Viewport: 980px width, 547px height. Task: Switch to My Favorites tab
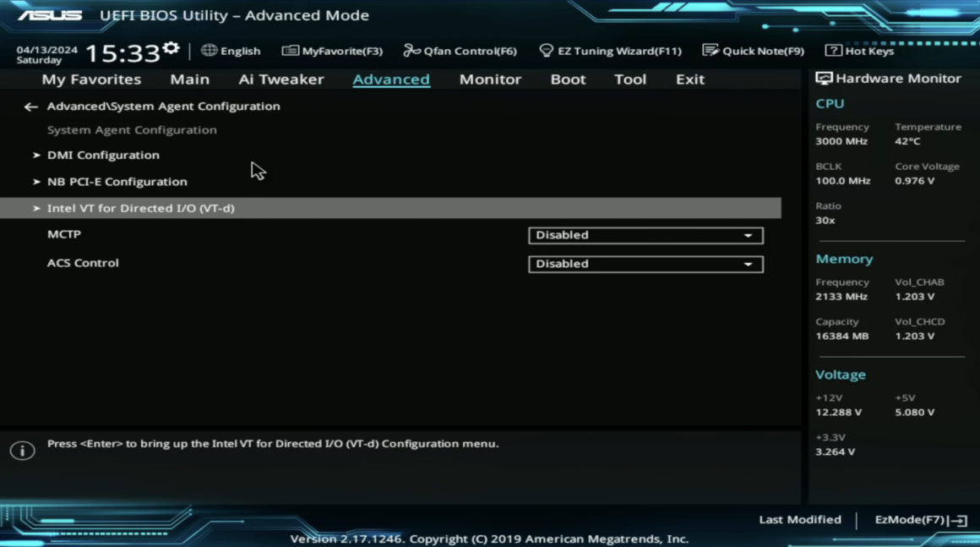(91, 79)
